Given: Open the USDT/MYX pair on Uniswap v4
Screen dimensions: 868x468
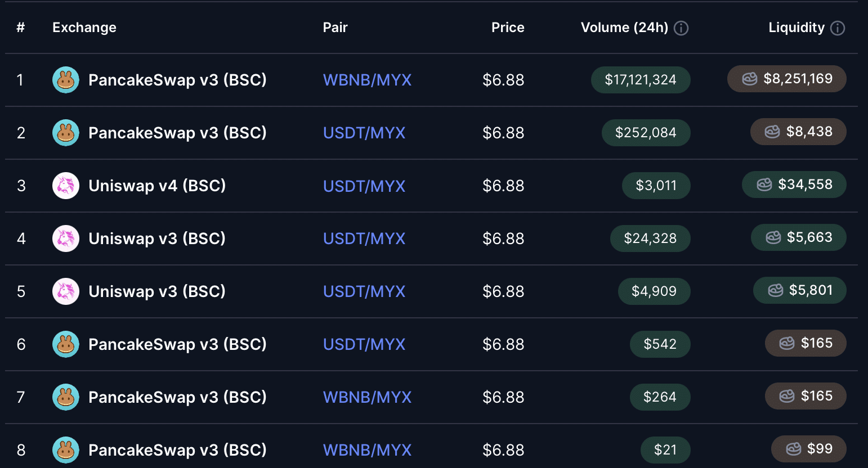Looking at the screenshot, I should tap(364, 186).
